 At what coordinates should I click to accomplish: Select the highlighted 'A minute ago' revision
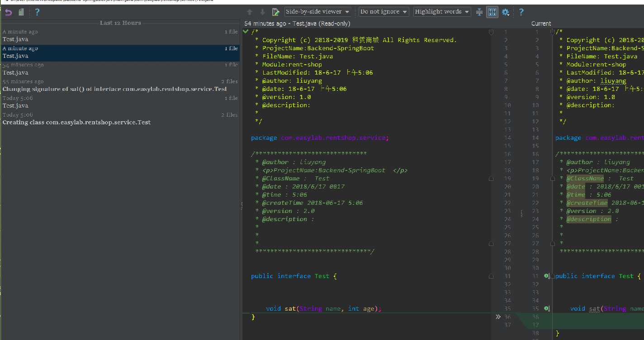[x=120, y=53]
